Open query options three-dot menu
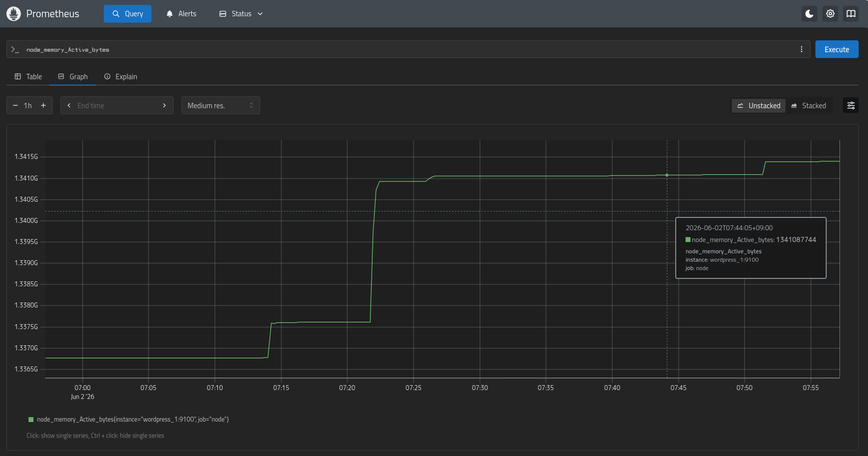The image size is (868, 456). 801,49
